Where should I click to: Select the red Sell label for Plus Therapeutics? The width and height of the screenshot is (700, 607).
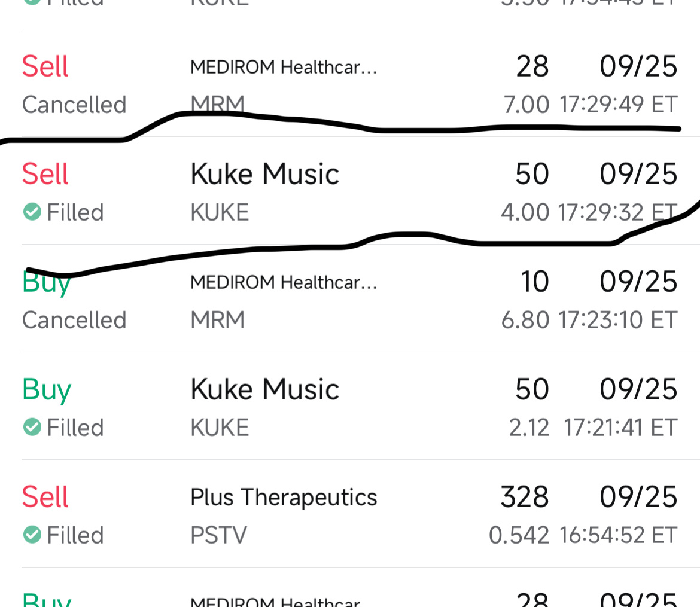click(45, 496)
